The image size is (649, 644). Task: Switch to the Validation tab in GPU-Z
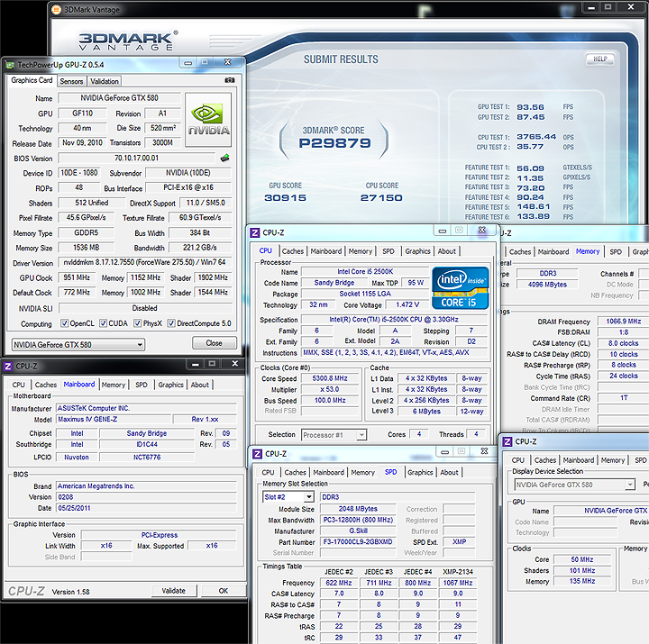pyautogui.click(x=105, y=81)
